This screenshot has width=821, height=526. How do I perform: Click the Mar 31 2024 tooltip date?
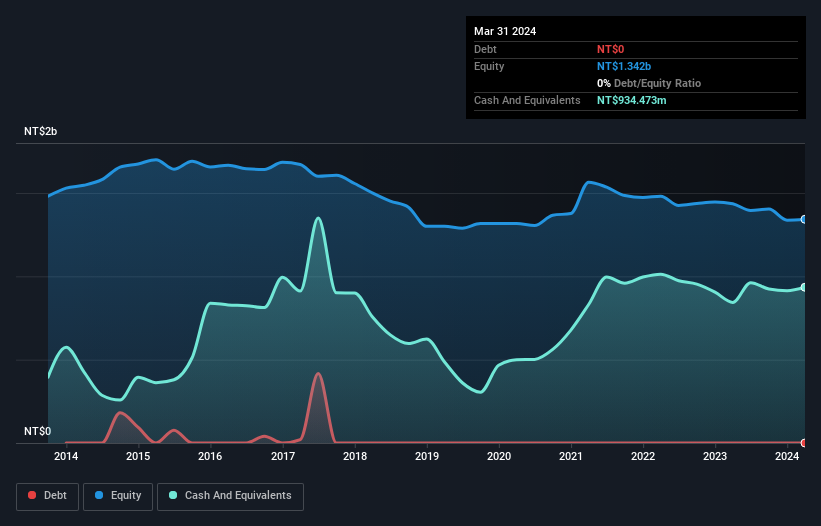pyautogui.click(x=505, y=31)
